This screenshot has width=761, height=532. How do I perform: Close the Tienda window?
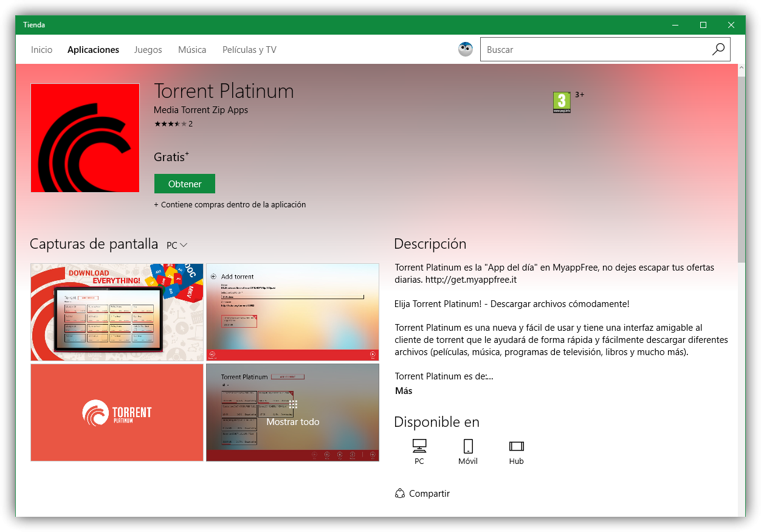pyautogui.click(x=731, y=25)
